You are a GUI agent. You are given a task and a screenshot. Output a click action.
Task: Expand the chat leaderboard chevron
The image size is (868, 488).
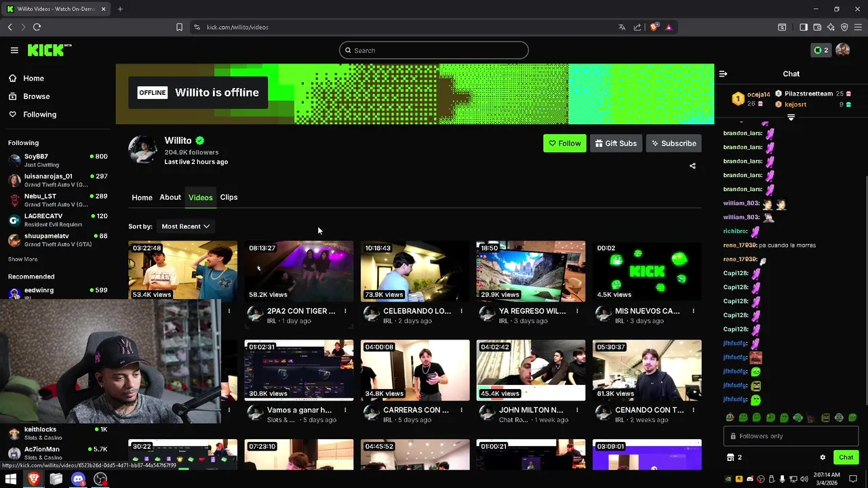tap(791, 117)
